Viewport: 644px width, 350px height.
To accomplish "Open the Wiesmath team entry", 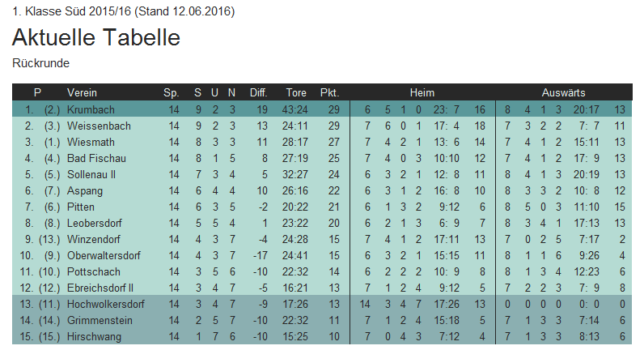I will point(92,142).
